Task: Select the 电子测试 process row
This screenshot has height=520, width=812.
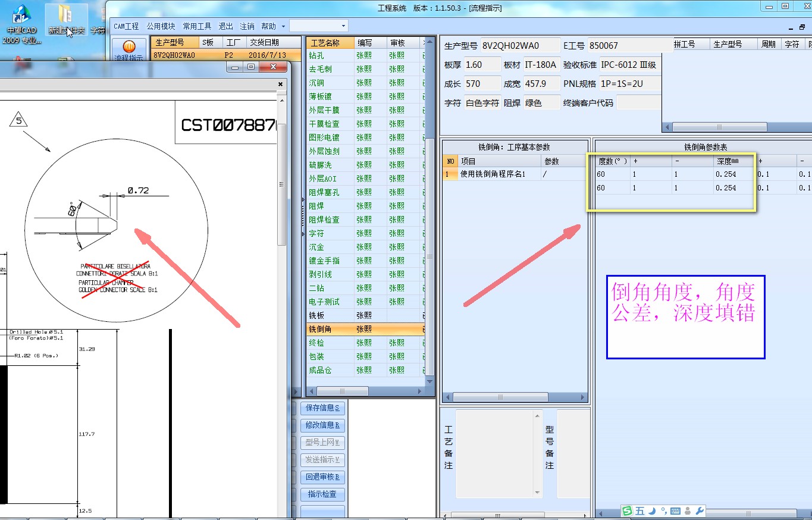Action: 365,301
